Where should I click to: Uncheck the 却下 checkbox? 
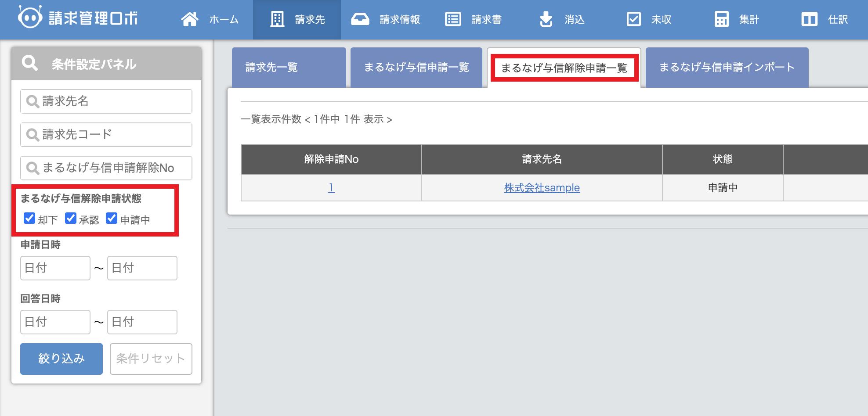[x=29, y=218]
